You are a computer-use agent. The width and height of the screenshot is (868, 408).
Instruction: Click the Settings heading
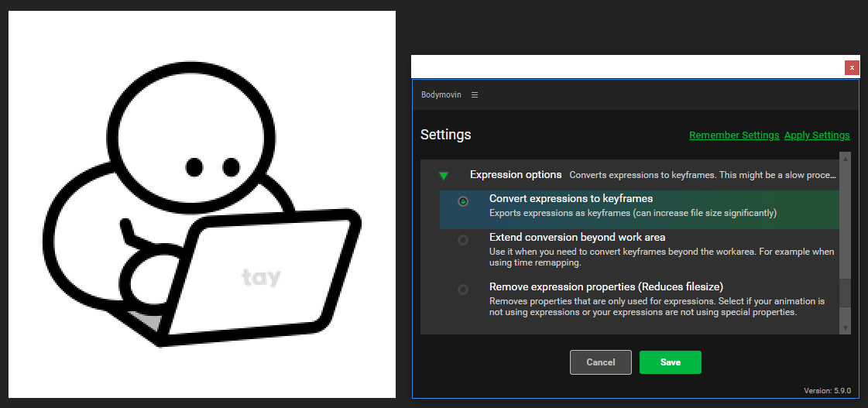pos(446,135)
